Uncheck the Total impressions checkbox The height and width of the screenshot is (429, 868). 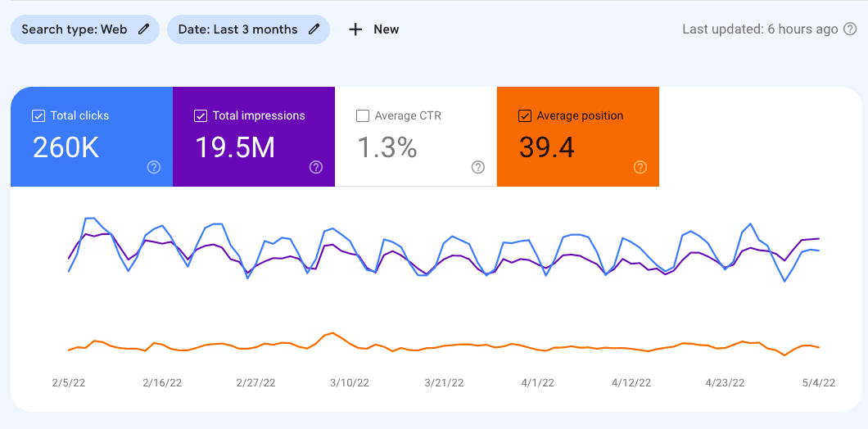pyautogui.click(x=200, y=115)
